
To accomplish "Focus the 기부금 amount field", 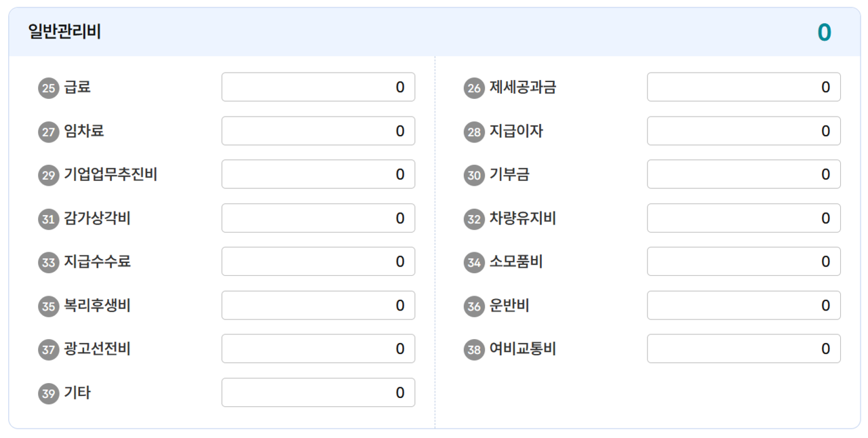I will (744, 174).
